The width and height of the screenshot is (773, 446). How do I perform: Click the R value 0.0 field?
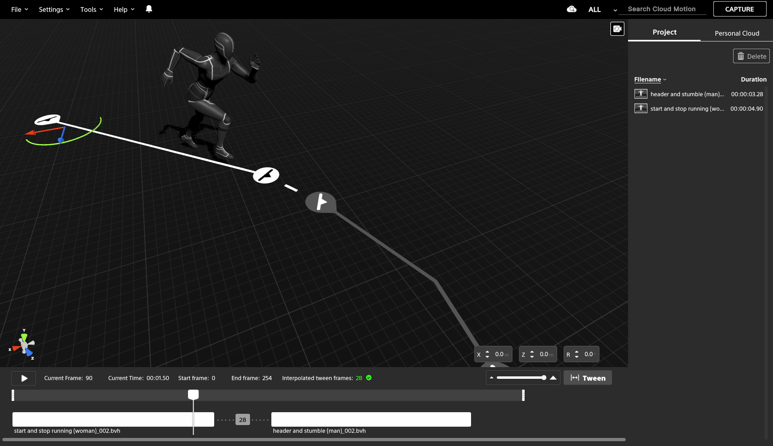point(589,354)
